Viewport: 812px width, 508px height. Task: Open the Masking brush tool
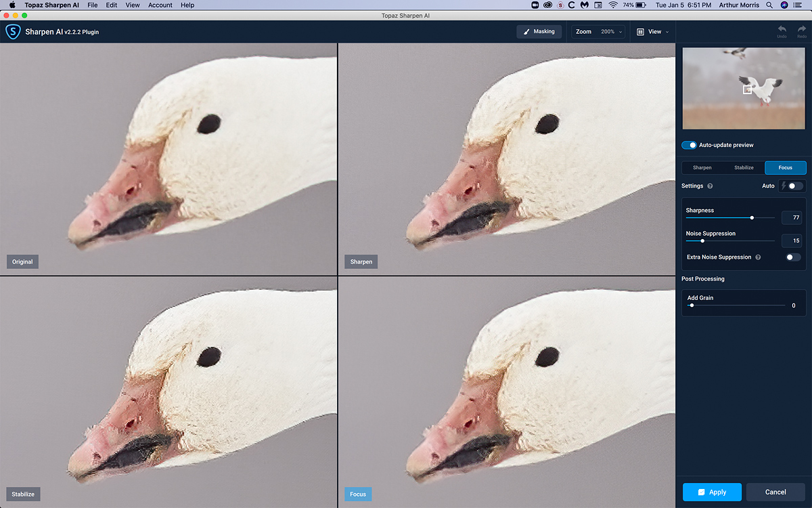point(539,32)
